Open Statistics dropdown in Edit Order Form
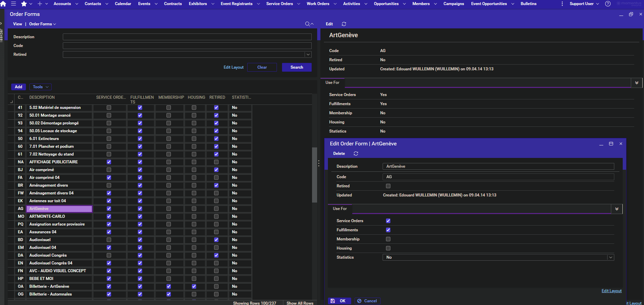Screen dimensions: 644x305 (x=611, y=257)
